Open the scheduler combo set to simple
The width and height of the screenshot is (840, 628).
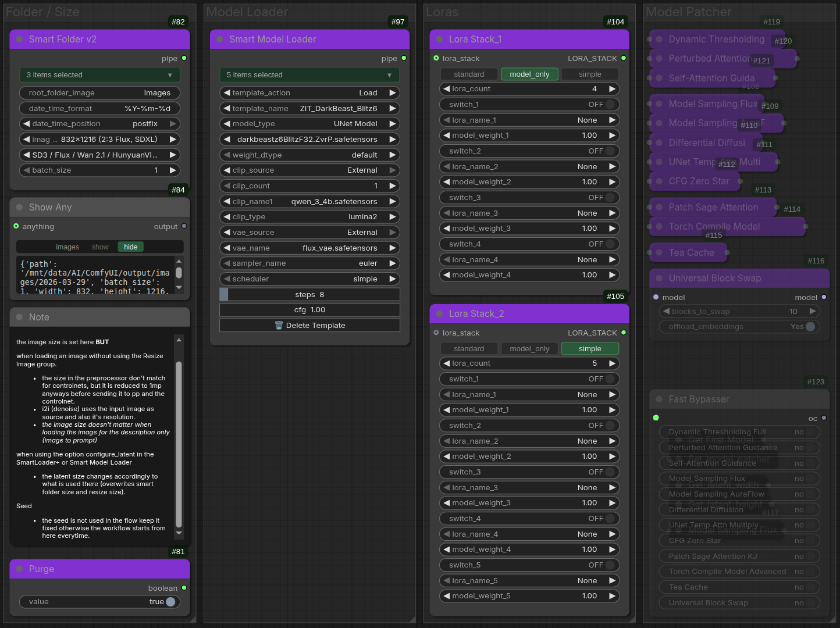[x=309, y=279]
